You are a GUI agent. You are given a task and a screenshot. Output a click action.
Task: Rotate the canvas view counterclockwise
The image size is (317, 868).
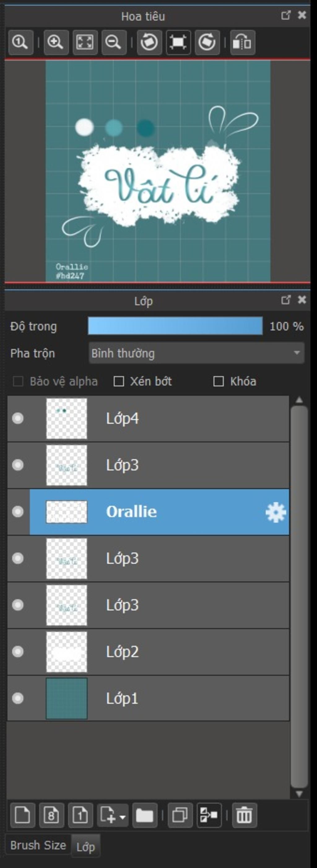click(149, 42)
